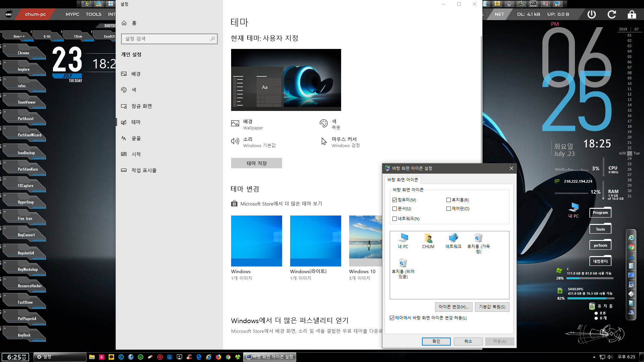Check the 문서(U) checkbox
The image size is (644, 362).
(x=394, y=209)
